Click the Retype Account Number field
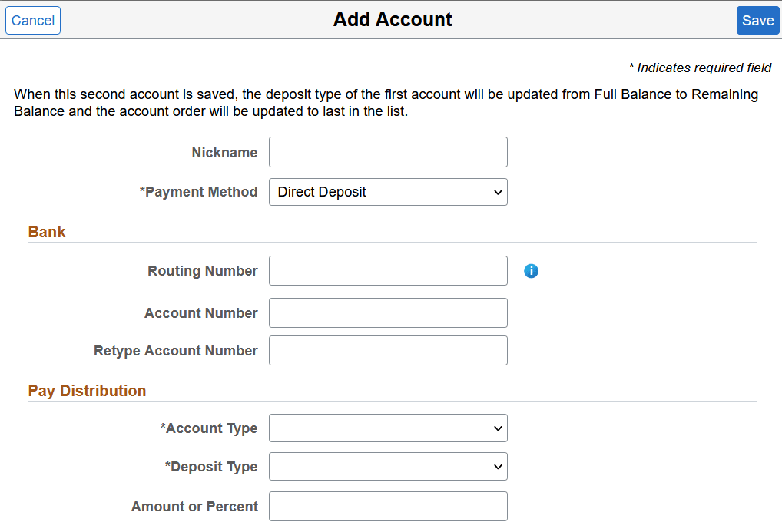 pyautogui.click(x=387, y=350)
